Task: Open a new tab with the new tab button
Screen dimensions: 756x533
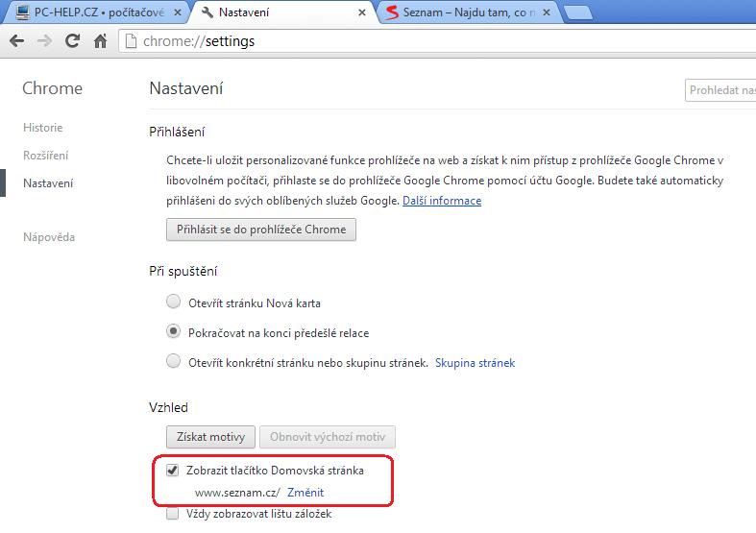Action: click(x=578, y=13)
